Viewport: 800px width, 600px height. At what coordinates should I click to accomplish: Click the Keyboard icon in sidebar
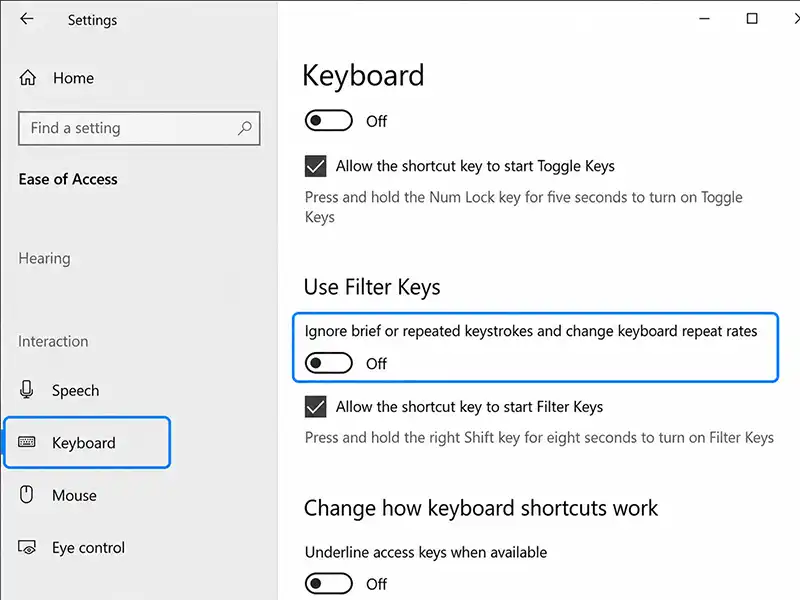(27, 442)
